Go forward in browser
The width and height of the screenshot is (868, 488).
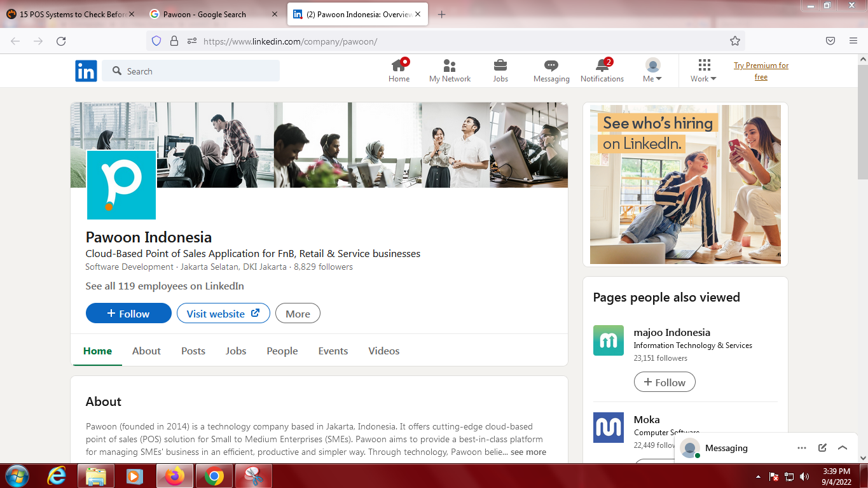[38, 41]
